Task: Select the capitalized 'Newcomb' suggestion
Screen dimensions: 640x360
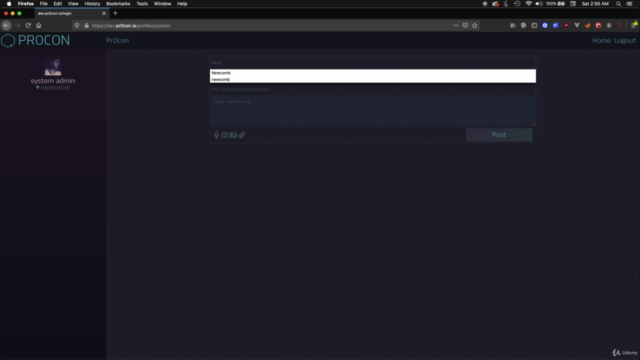Action: (373, 73)
